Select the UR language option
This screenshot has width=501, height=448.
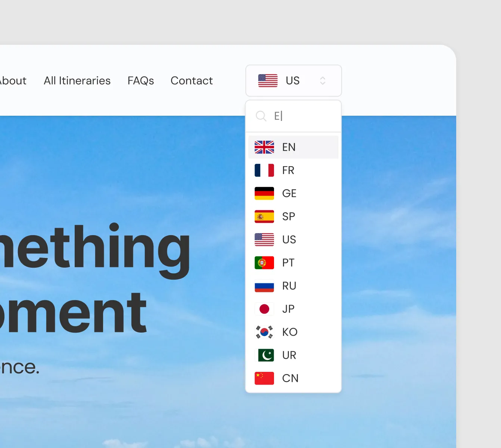click(x=293, y=355)
